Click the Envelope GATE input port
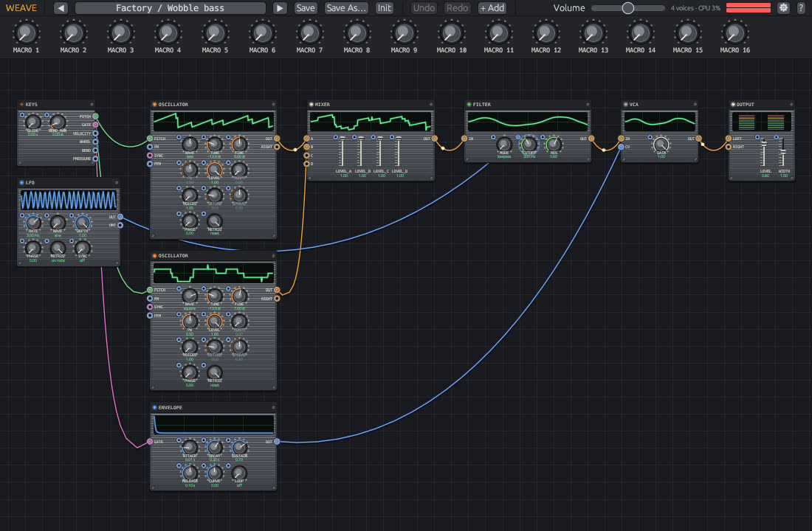 150,442
